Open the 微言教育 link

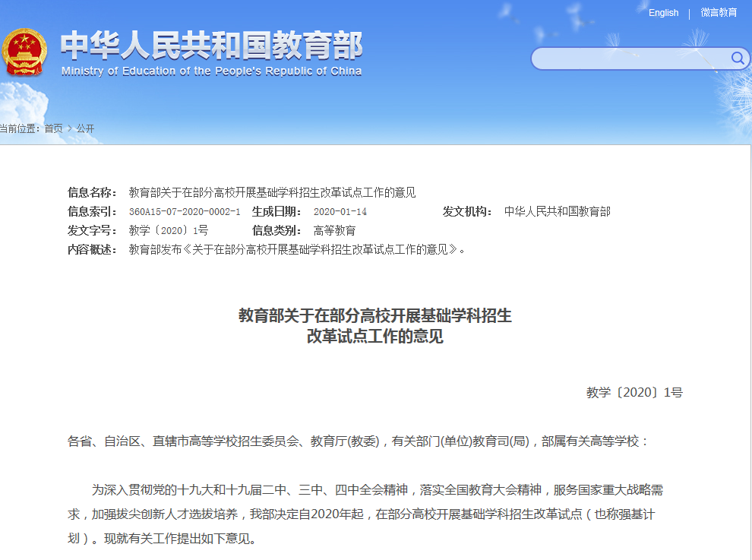click(719, 12)
